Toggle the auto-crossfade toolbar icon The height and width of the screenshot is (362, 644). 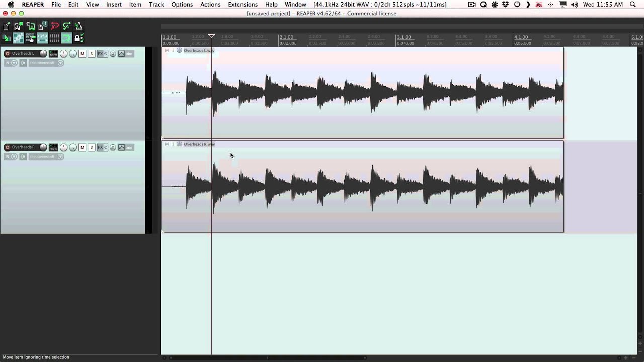pyautogui.click(x=6, y=38)
